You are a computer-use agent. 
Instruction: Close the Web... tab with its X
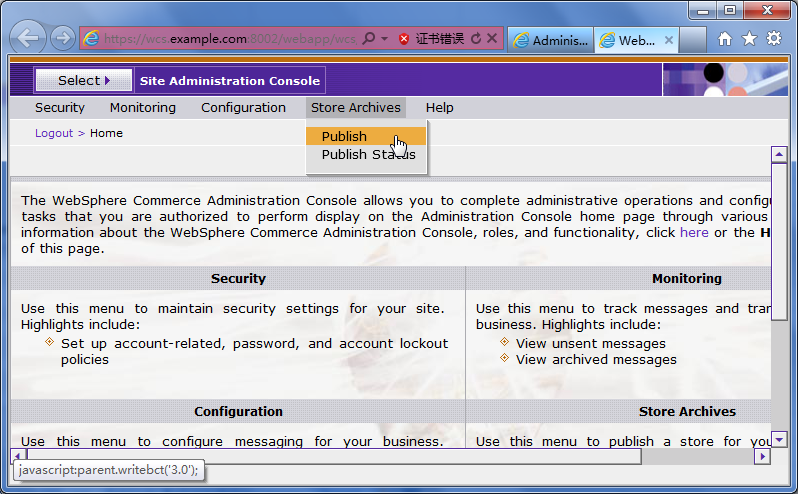pyautogui.click(x=669, y=40)
